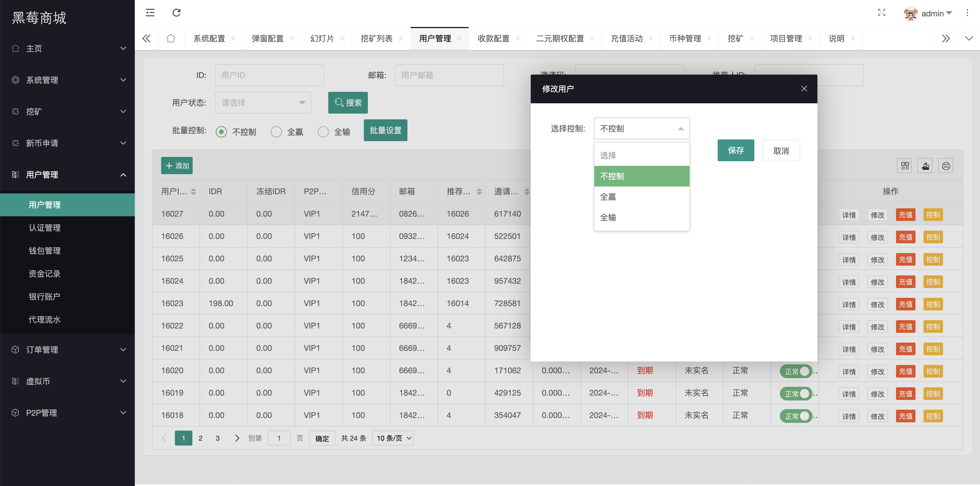Enter fullscreen with the expand icon
The height and width of the screenshot is (486, 980).
pos(882,13)
